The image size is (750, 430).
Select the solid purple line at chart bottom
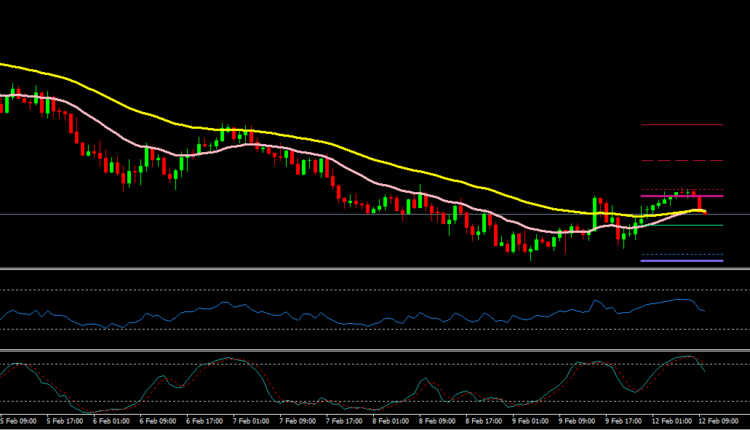[681, 261]
